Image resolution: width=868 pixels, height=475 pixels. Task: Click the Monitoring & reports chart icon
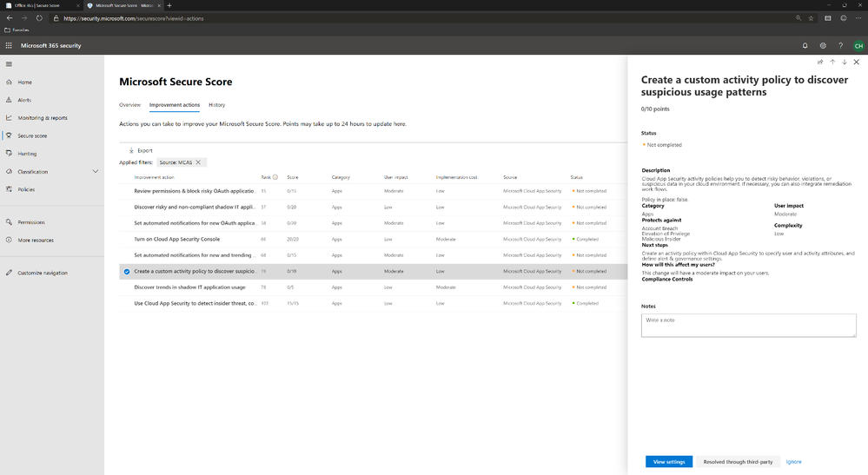9,118
